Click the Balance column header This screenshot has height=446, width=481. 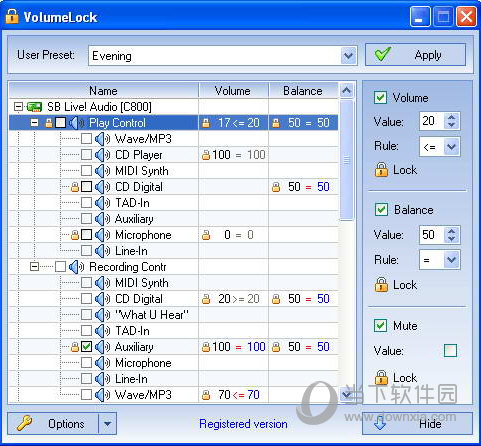pyautogui.click(x=303, y=91)
